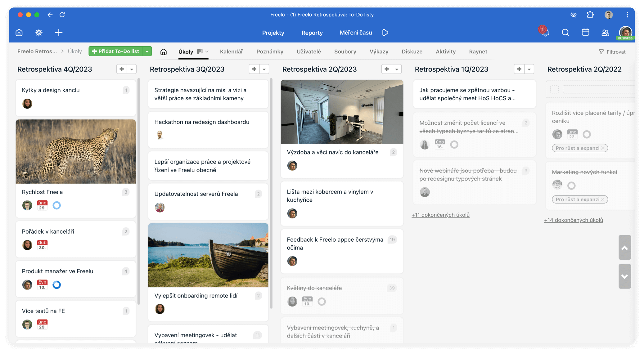Open úno 29 due date on Více testů na FE
This screenshot has width=644, height=354.
tap(42, 325)
